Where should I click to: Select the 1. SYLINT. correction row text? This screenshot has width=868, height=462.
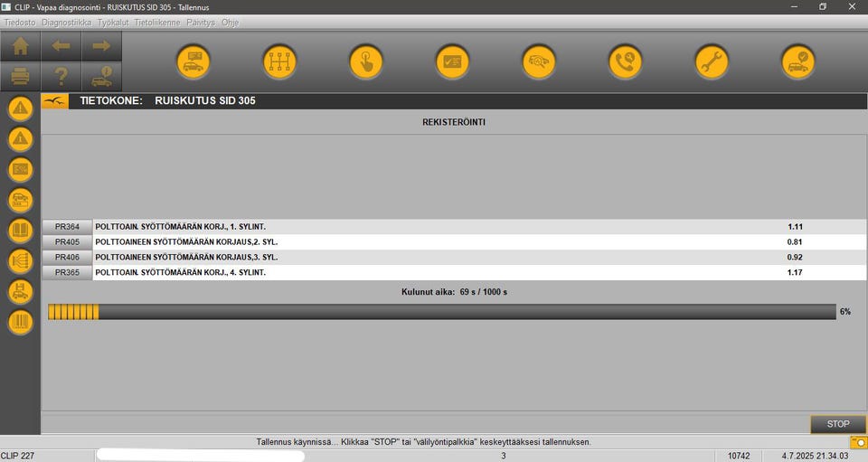pos(181,227)
